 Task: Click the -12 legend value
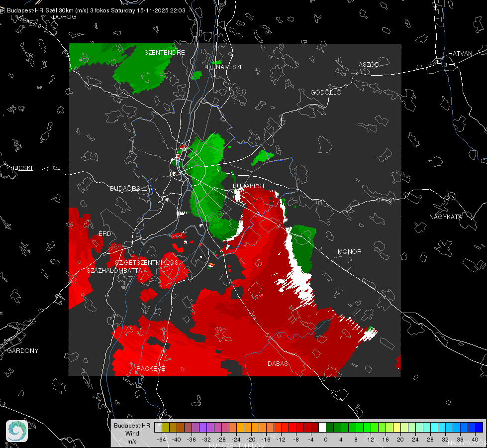(x=281, y=440)
